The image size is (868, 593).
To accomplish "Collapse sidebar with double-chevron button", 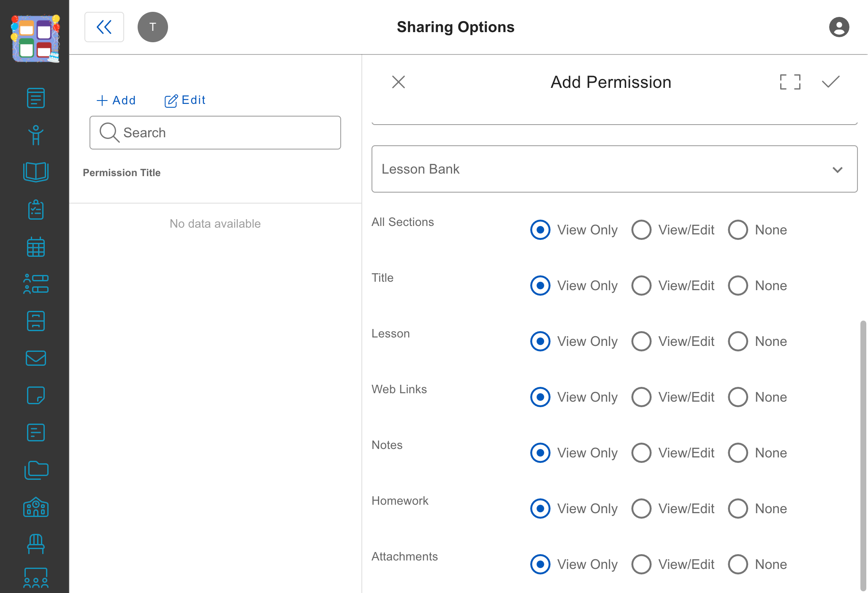I will pos(104,27).
